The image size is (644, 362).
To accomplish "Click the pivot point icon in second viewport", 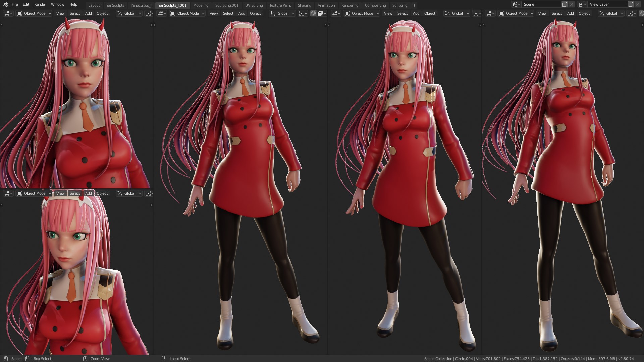I will [303, 13].
